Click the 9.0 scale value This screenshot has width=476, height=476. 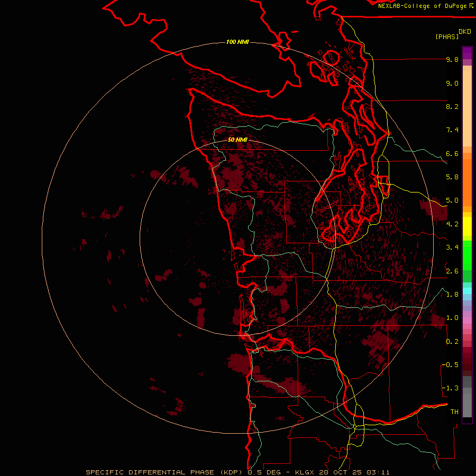[x=452, y=83]
